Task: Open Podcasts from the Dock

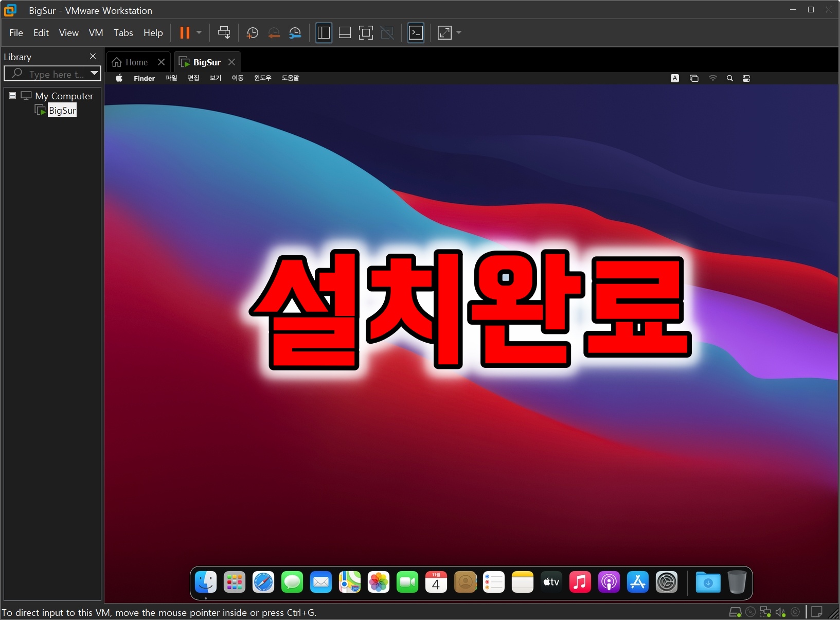Action: click(x=609, y=582)
